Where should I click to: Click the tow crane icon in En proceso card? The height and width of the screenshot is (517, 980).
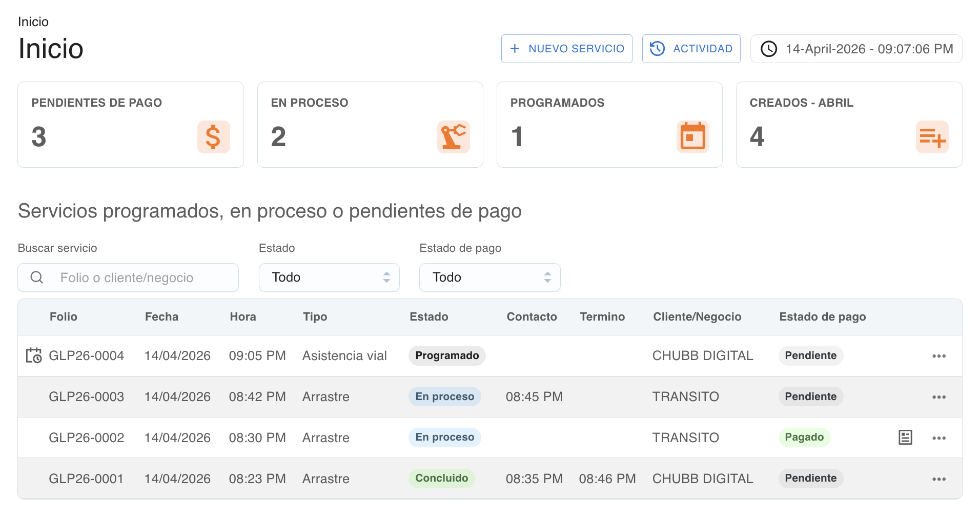pos(453,137)
